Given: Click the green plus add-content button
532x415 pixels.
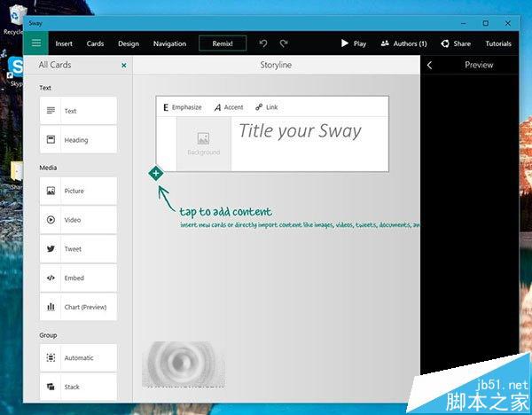Looking at the screenshot, I should (x=156, y=174).
